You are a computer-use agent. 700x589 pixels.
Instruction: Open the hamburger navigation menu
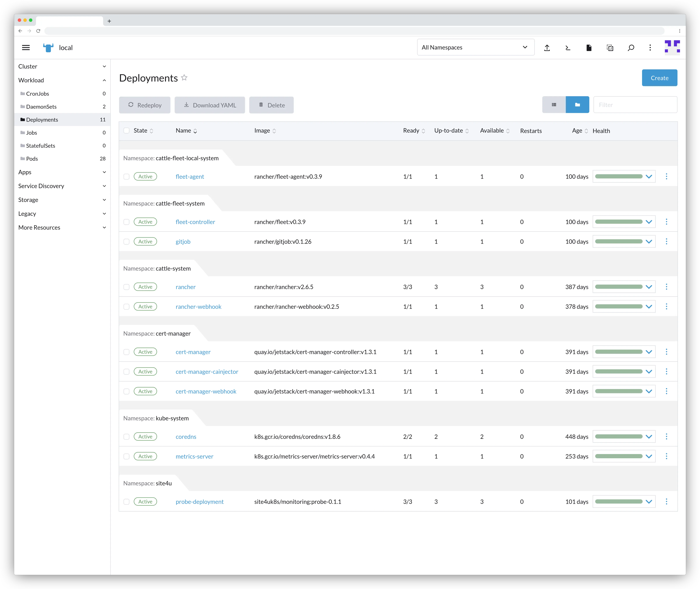[26, 47]
